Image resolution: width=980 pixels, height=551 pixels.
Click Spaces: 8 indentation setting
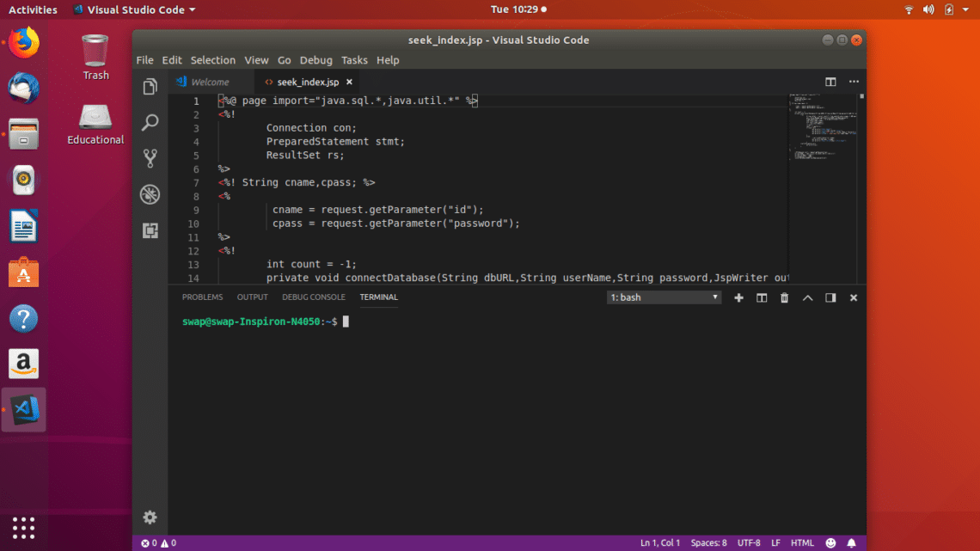708,543
